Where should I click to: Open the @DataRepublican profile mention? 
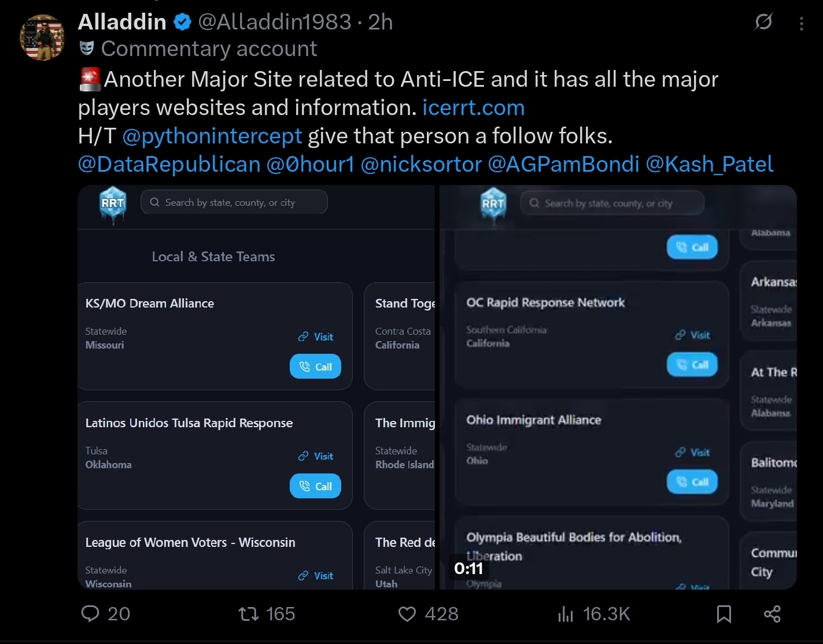(169, 164)
